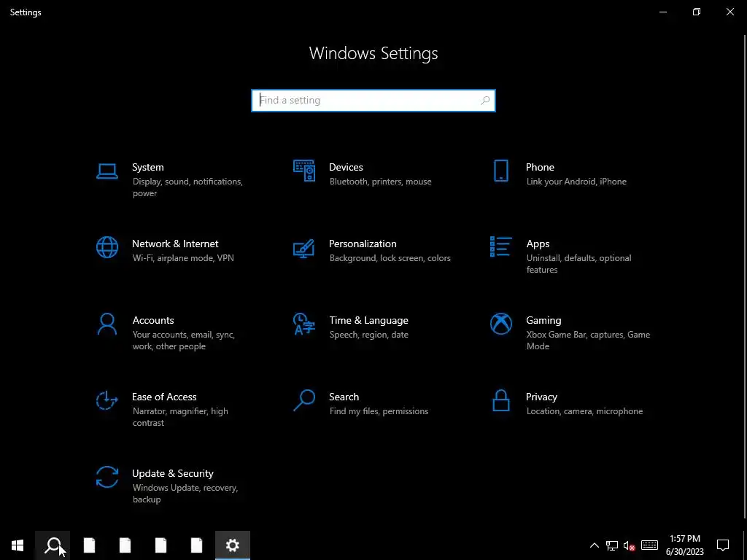Click the magnifier icon inside the search box

(x=485, y=101)
